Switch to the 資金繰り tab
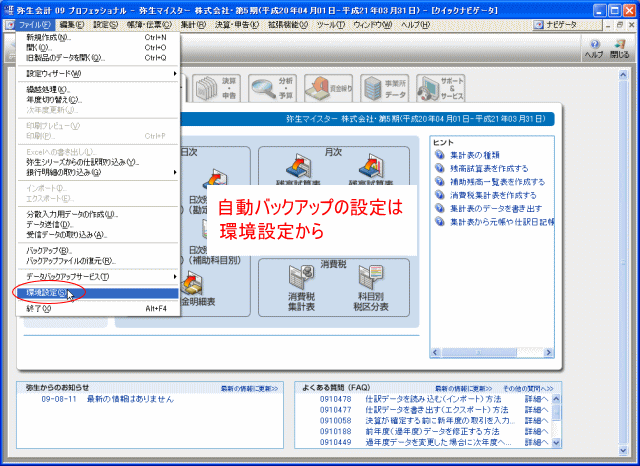This screenshot has height=466, width=640. pos(329,88)
